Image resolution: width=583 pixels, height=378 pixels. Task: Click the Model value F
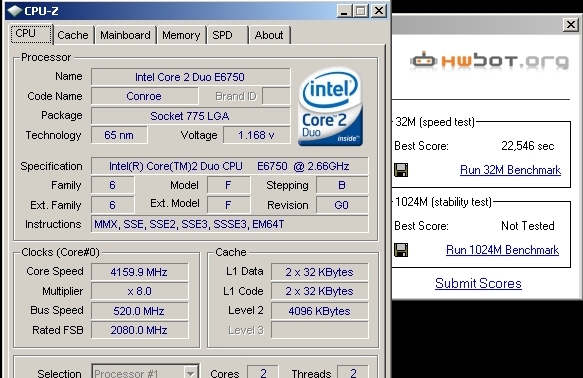point(229,185)
